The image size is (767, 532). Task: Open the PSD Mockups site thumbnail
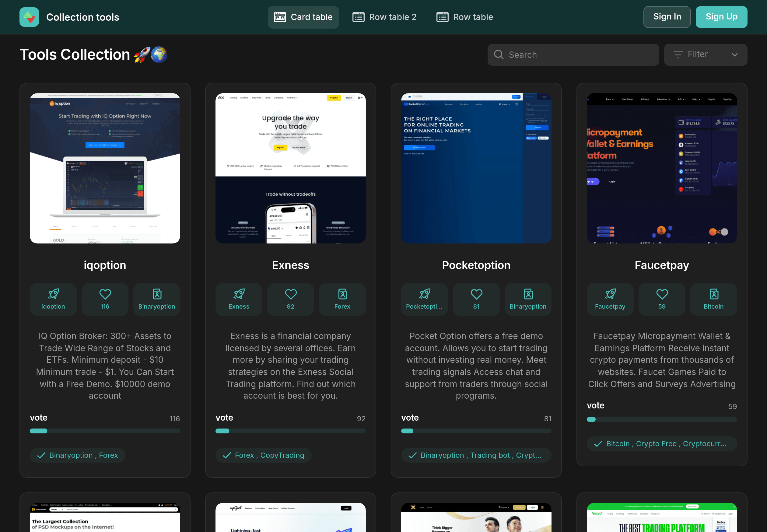click(105, 517)
